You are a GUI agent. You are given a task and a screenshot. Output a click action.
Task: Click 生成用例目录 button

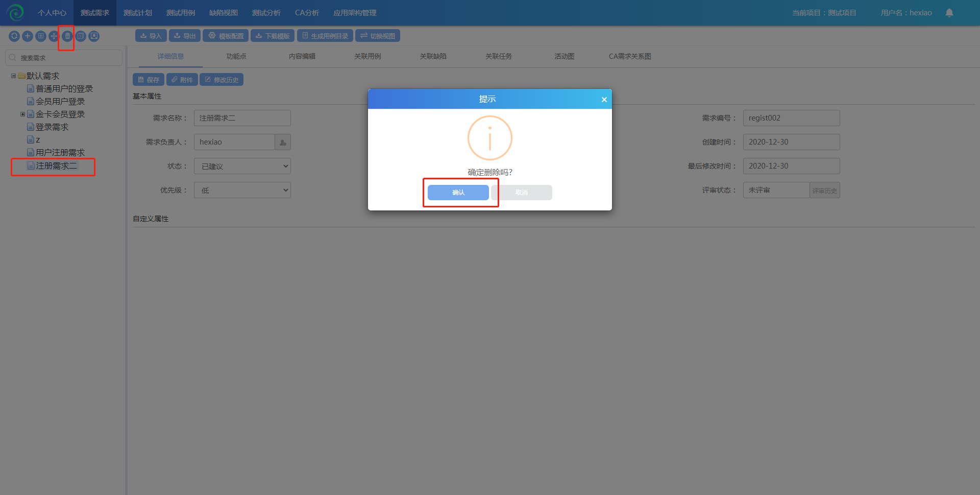pos(325,36)
